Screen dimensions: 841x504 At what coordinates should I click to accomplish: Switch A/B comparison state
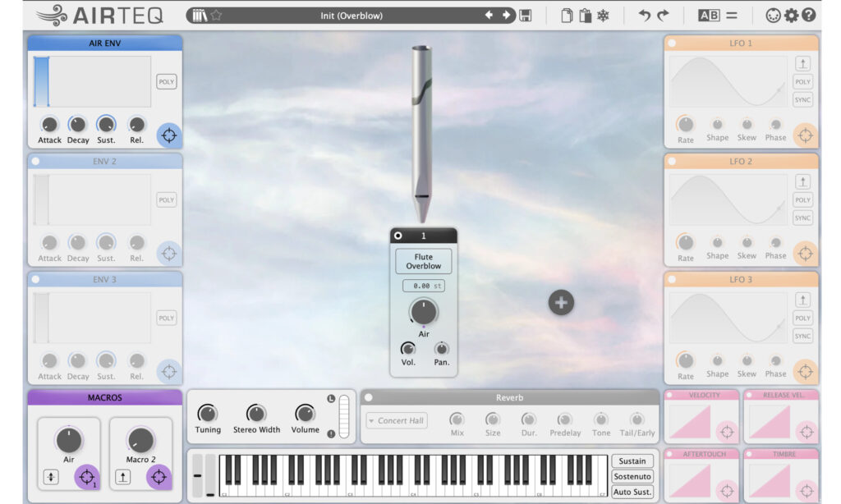tap(709, 16)
